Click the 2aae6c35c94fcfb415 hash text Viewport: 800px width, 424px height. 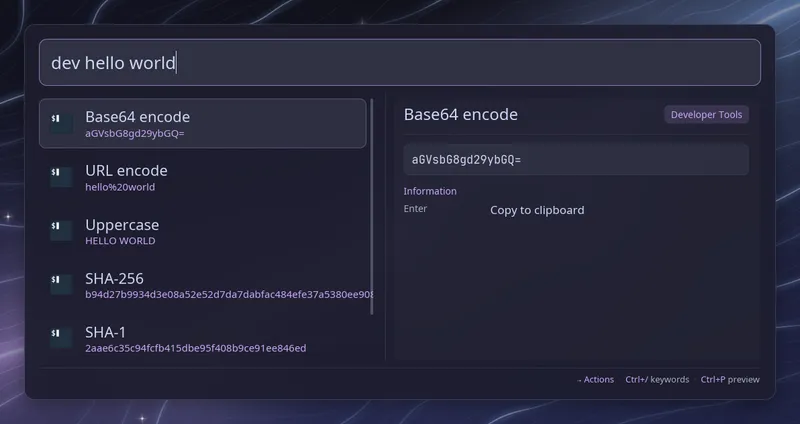[x=195, y=348]
